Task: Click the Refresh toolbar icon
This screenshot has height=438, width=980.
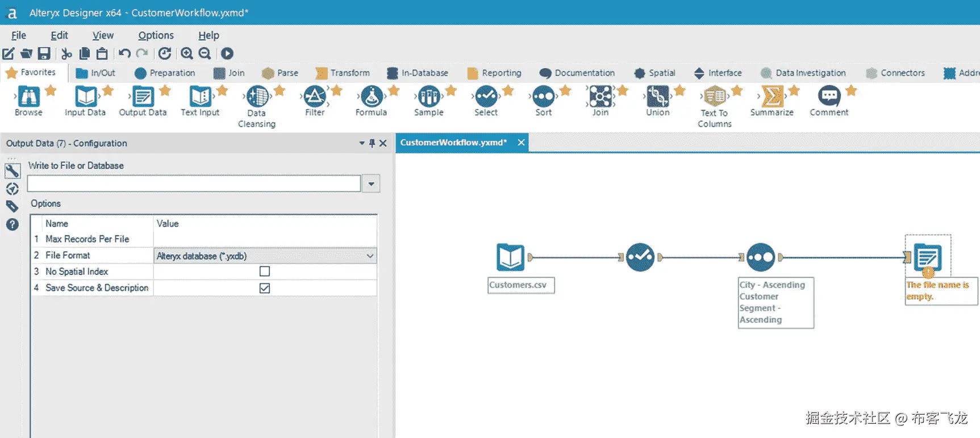Action: 165,53
